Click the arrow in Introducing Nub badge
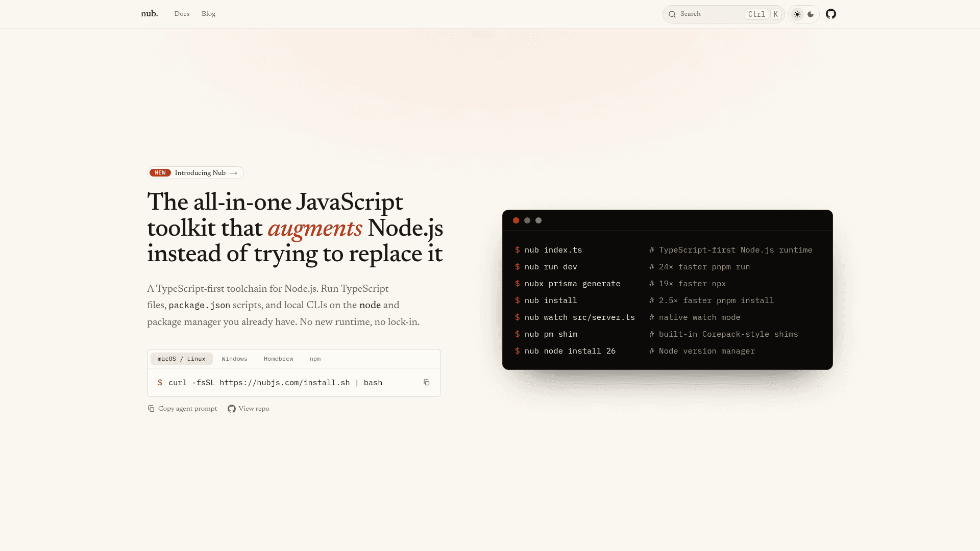 click(234, 173)
